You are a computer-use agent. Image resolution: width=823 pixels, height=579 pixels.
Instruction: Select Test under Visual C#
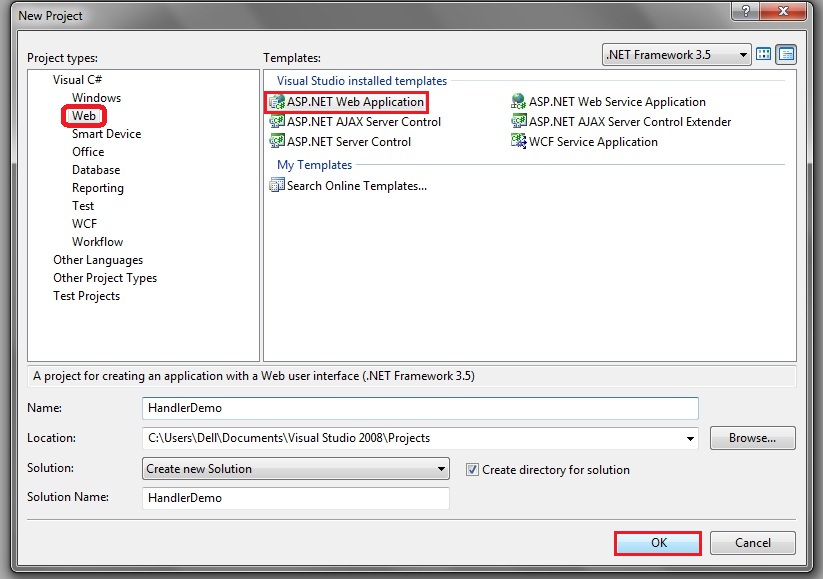tap(83, 206)
